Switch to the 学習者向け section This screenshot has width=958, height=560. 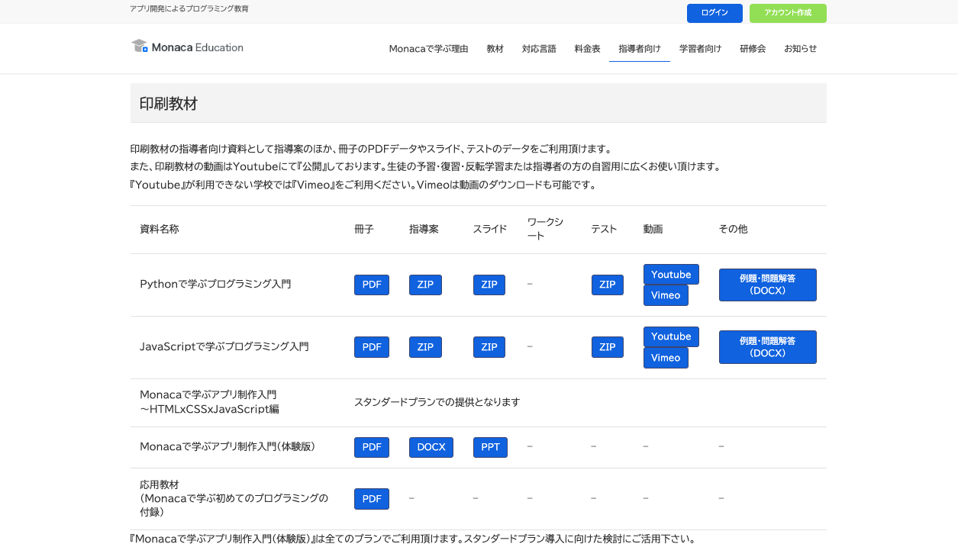click(x=700, y=48)
